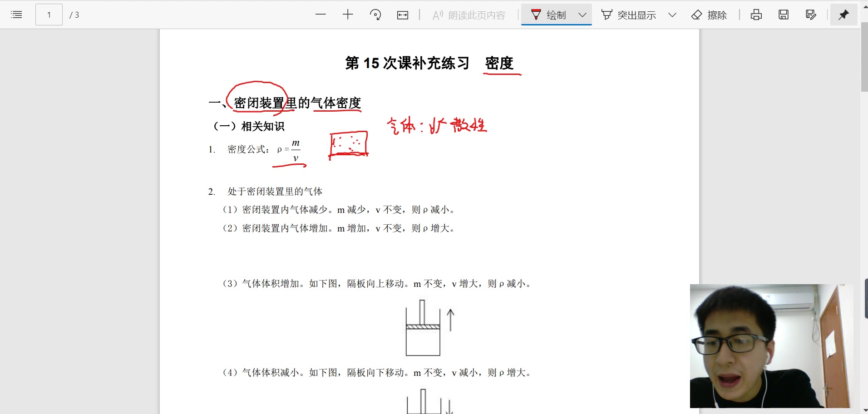Rotate the page clockwise
This screenshot has height=414, width=868.
point(375,15)
